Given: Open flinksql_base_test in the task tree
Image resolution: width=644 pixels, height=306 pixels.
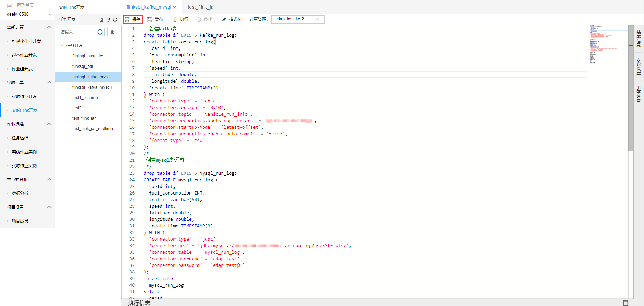Looking at the screenshot, I should pyautogui.click(x=89, y=56).
